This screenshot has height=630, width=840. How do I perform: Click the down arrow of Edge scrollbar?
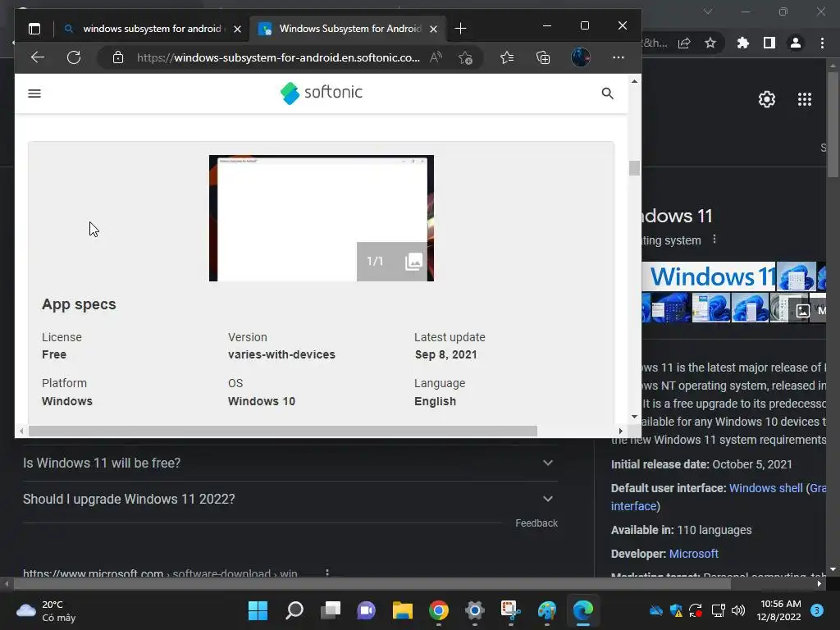point(634,416)
